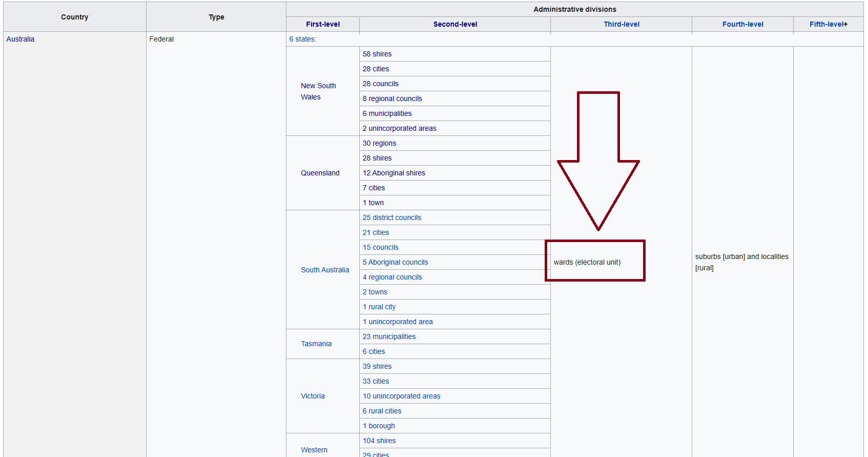Viewport: 868px width, 457px height.
Task: Click '28 cities' under New South Wales
Action: click(376, 69)
